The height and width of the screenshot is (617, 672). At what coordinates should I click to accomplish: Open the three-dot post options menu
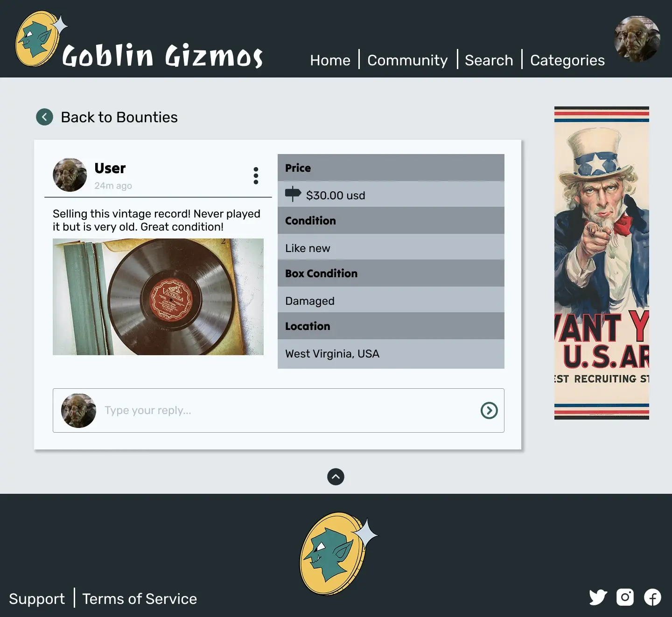[x=256, y=175]
